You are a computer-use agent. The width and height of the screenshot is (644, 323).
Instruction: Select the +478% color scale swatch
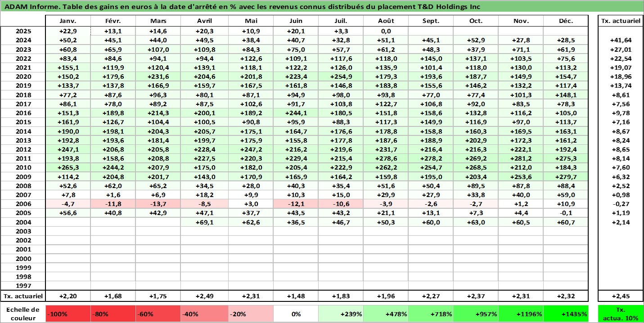(386, 314)
